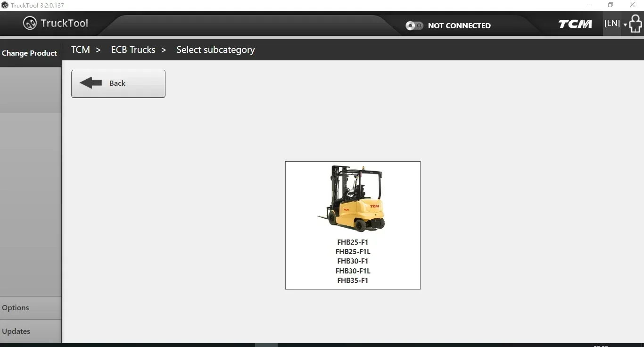This screenshot has width=644, height=347.
Task: Open the Options menu item
Action: point(31,308)
